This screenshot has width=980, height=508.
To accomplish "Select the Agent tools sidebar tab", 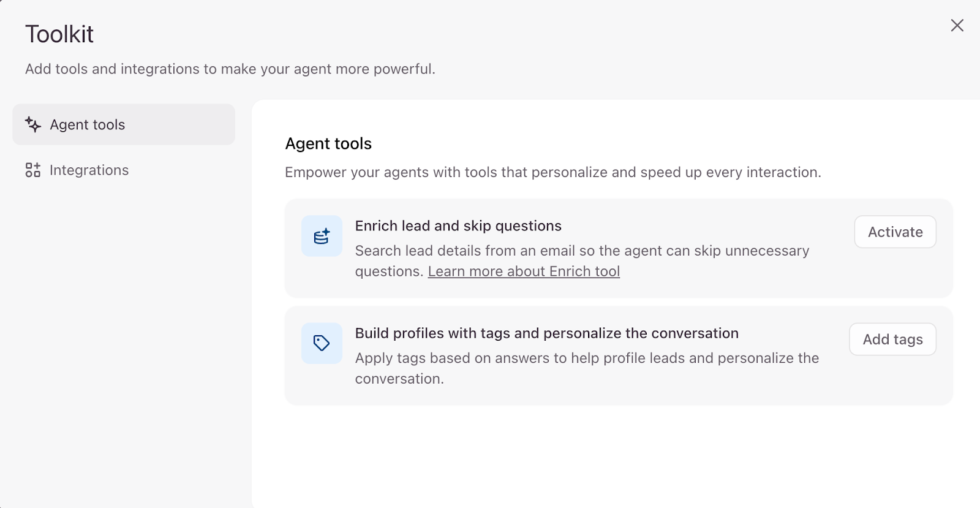I will tap(124, 124).
